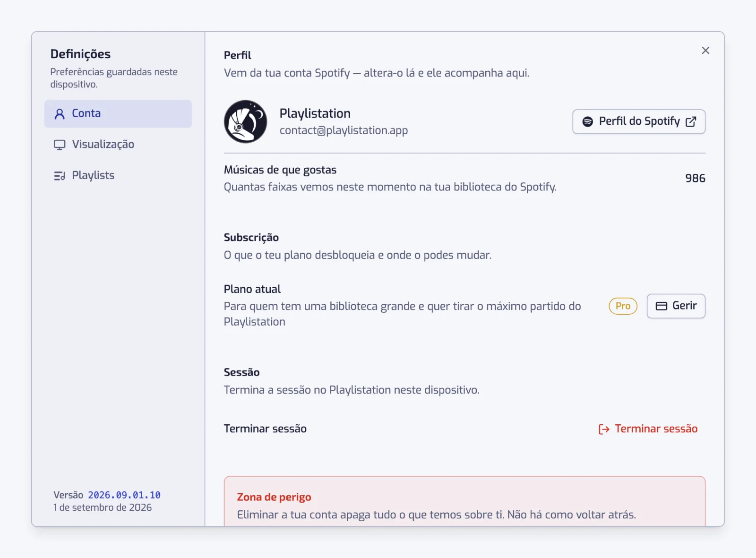756x558 pixels.
Task: Close the settings dialog with the X
Action: [705, 51]
